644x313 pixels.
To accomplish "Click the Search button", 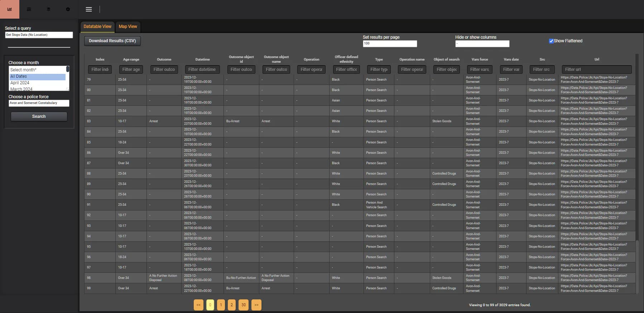I will (x=39, y=117).
